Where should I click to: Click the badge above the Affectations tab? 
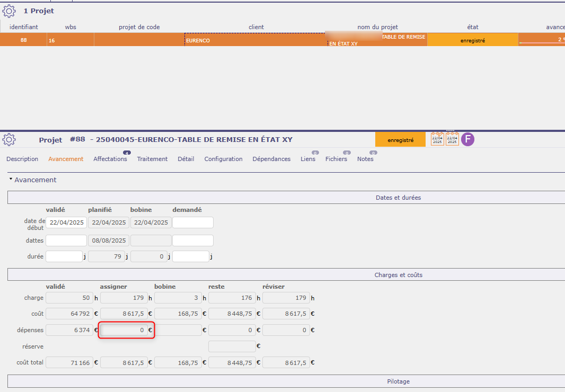pyautogui.click(x=127, y=153)
